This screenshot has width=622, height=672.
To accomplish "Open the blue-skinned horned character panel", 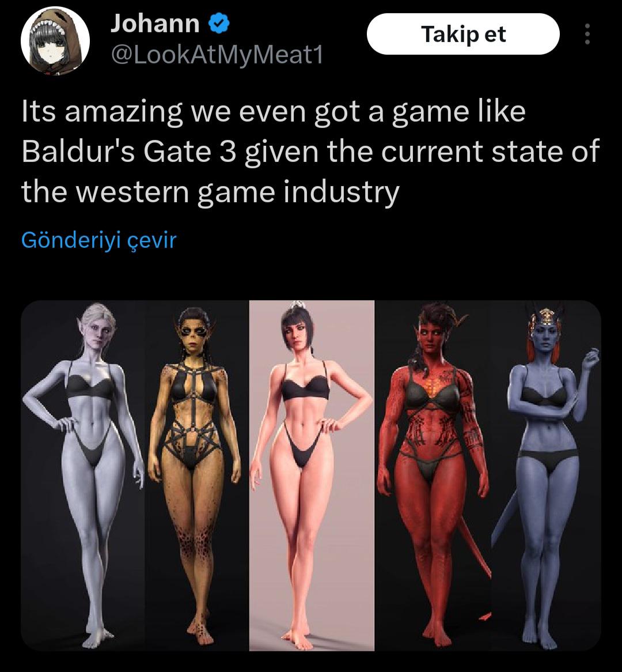I will 546,475.
